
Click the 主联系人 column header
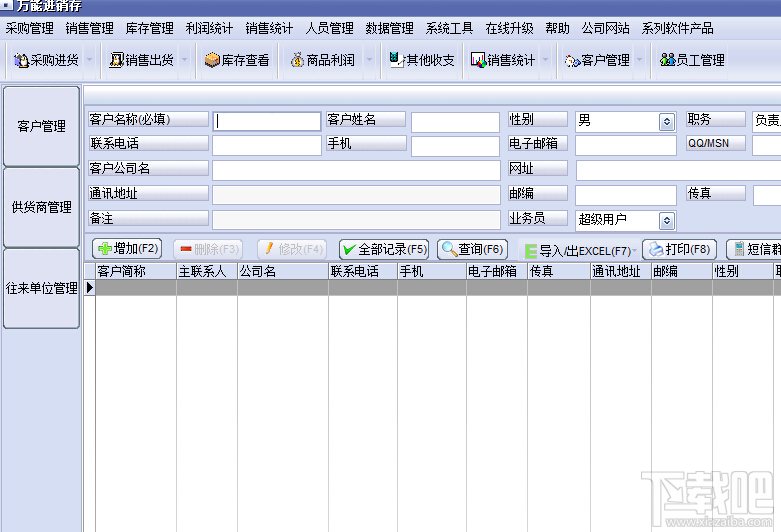click(207, 271)
